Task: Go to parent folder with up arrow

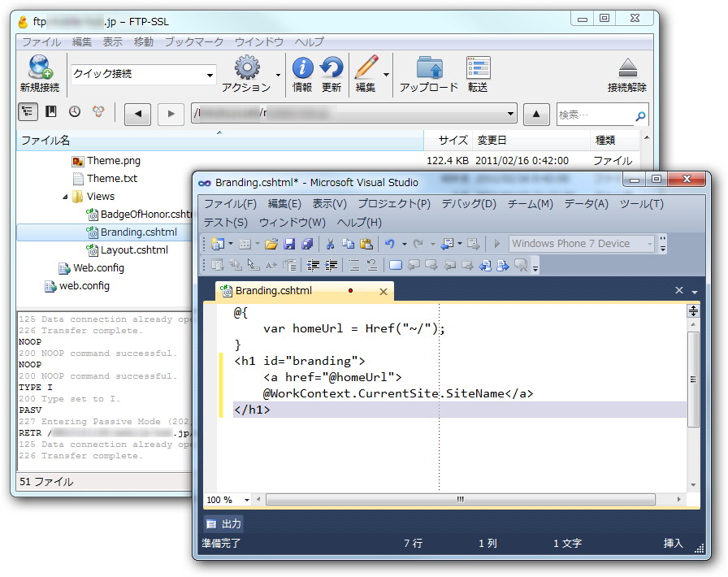Action: point(536,114)
